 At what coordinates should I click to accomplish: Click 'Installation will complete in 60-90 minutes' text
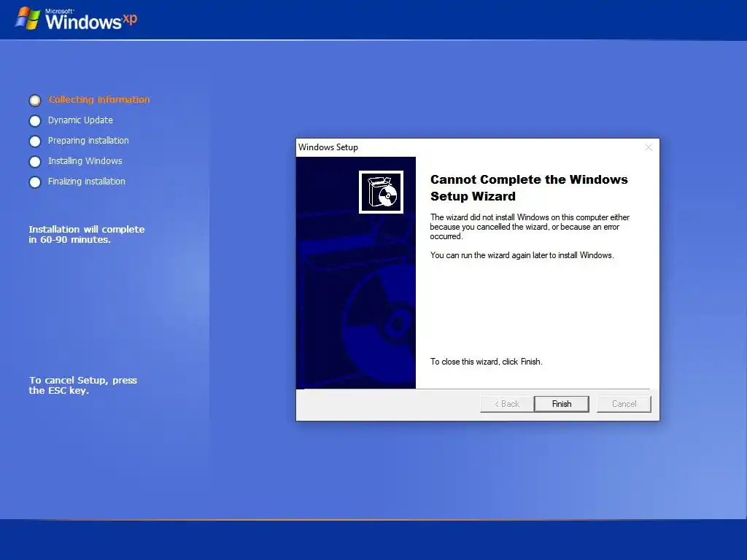coord(87,234)
